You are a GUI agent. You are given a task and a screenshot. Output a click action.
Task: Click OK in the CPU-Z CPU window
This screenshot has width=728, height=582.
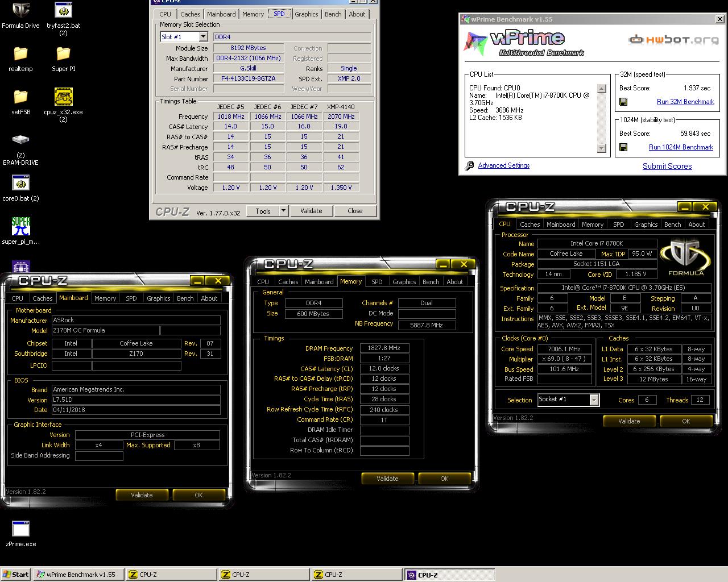click(686, 421)
